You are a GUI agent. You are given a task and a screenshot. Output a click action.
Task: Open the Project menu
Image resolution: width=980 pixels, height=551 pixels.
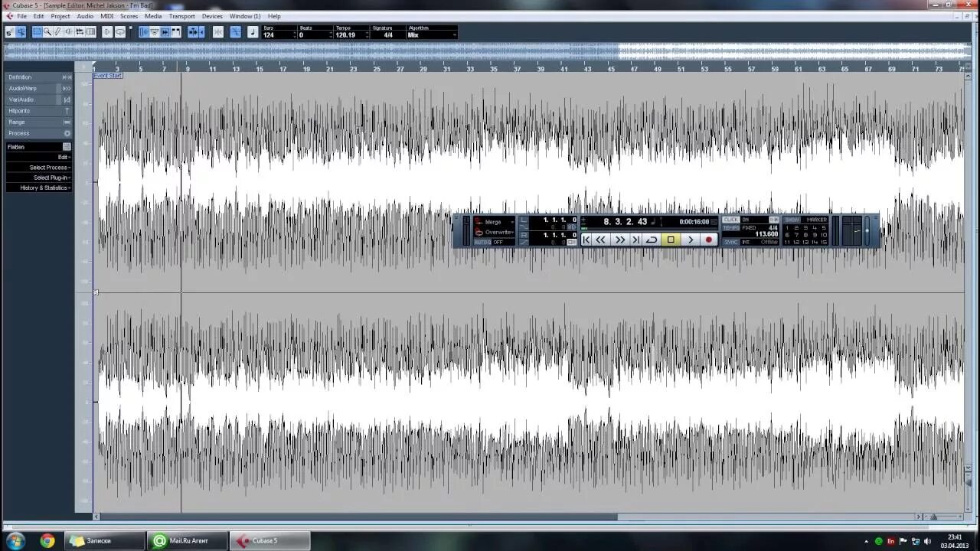(60, 16)
